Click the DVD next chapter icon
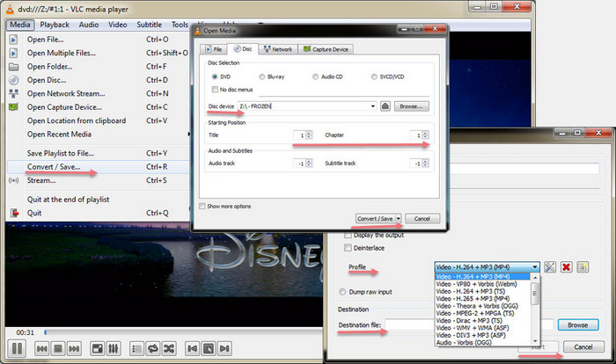The image size is (616, 364). [x=224, y=348]
